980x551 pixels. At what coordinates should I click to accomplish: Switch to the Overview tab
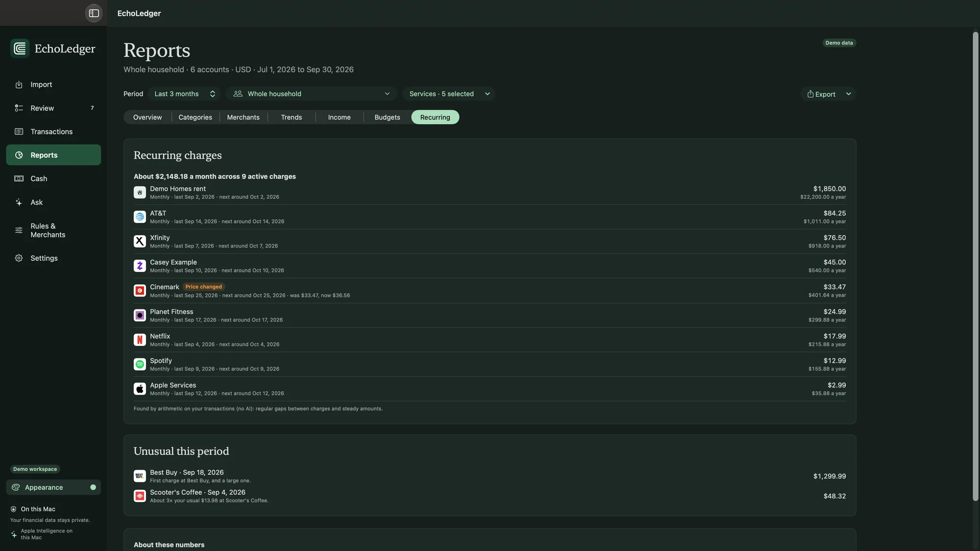tap(147, 117)
